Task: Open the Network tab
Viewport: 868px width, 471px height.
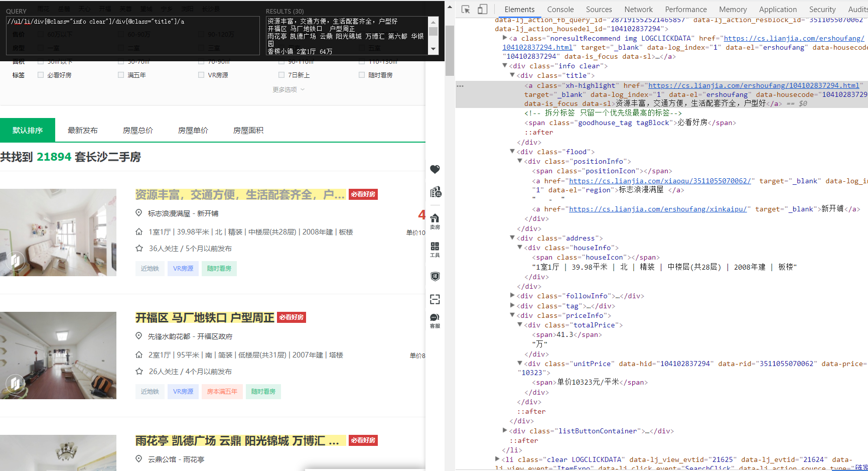Action: tap(639, 10)
